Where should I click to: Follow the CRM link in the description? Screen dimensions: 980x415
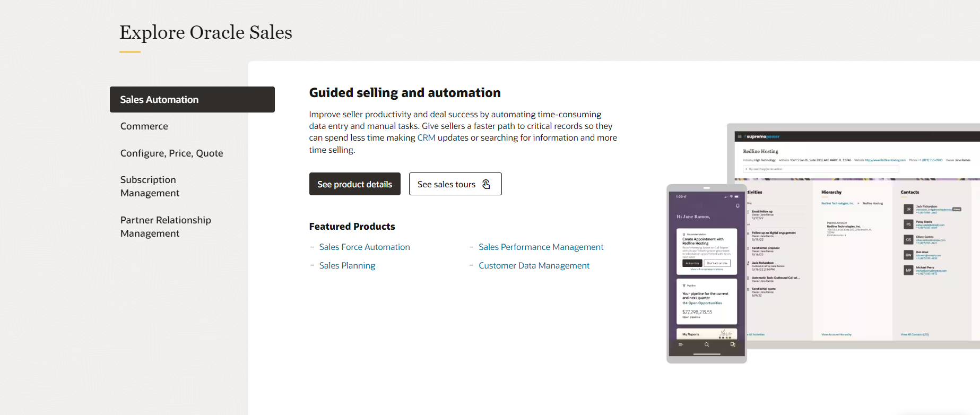coord(426,138)
